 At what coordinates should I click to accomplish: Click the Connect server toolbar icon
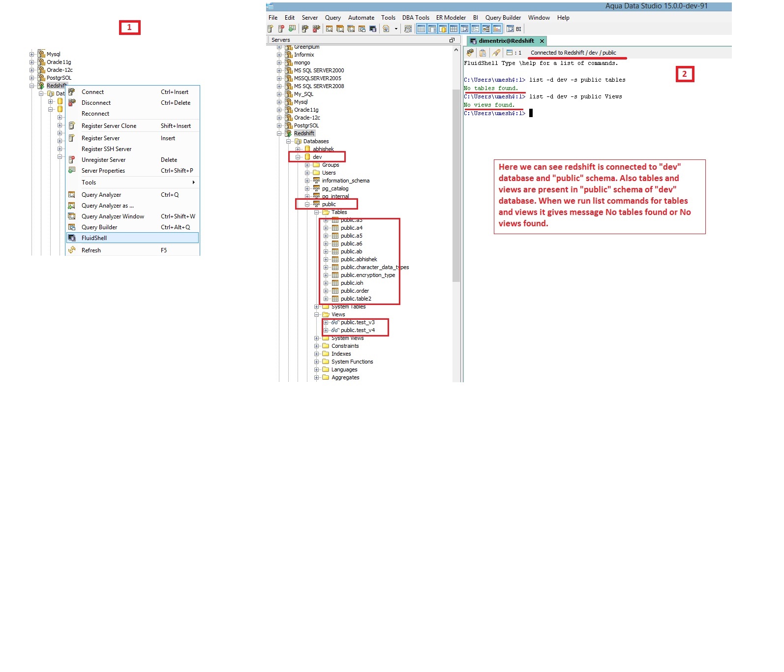(305, 29)
